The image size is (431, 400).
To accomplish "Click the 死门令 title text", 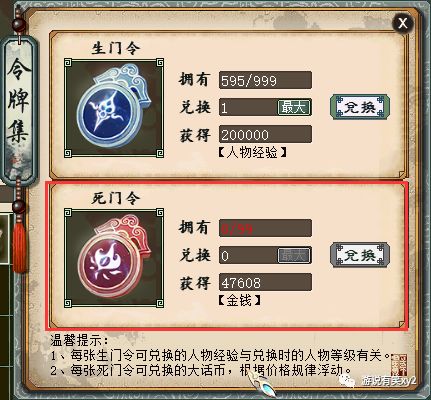I will [x=115, y=198].
